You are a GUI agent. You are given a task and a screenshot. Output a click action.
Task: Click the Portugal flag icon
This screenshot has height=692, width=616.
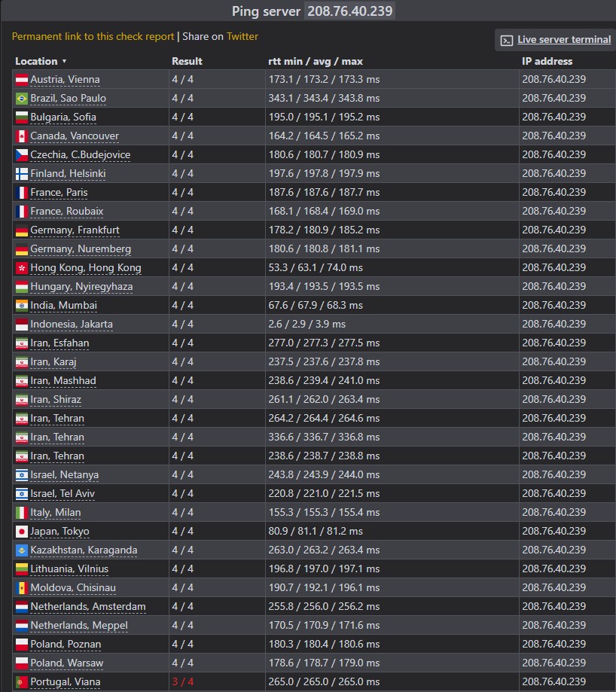pos(22,682)
